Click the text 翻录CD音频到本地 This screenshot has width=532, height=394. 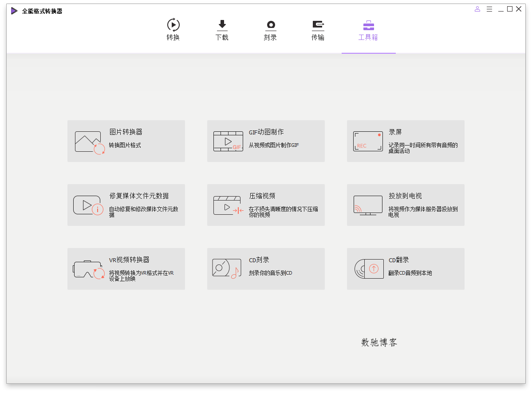point(410,273)
